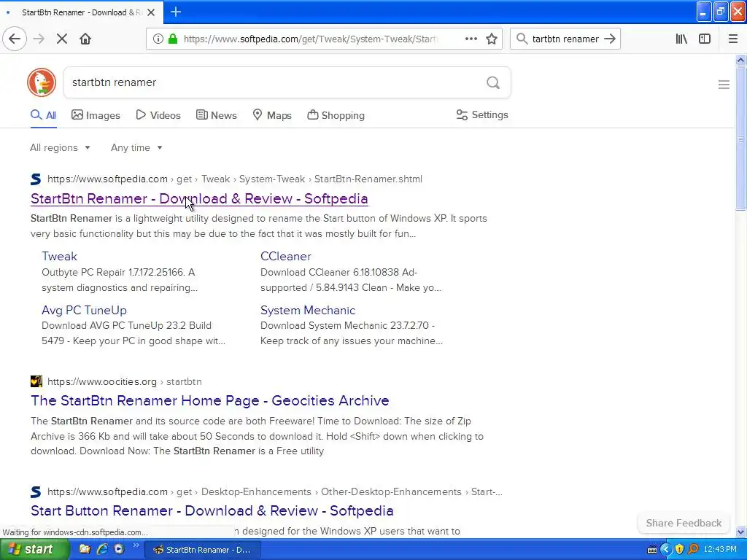Toggle the sidebar view button

(705, 39)
